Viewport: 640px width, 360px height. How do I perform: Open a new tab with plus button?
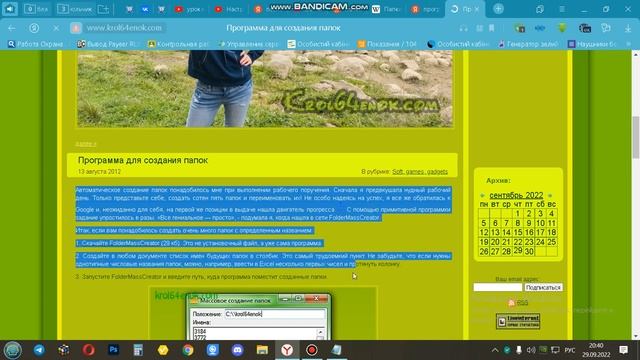pyautogui.click(x=498, y=9)
